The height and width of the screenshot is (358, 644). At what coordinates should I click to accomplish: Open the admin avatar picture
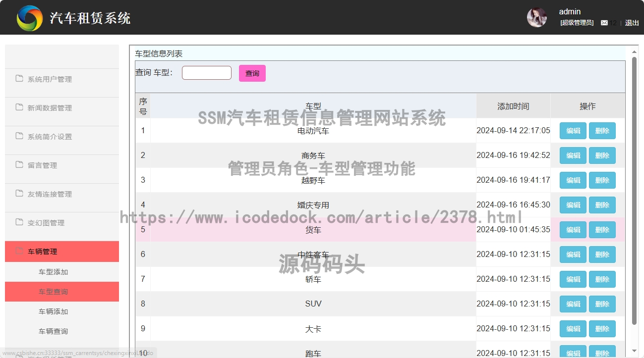537,17
